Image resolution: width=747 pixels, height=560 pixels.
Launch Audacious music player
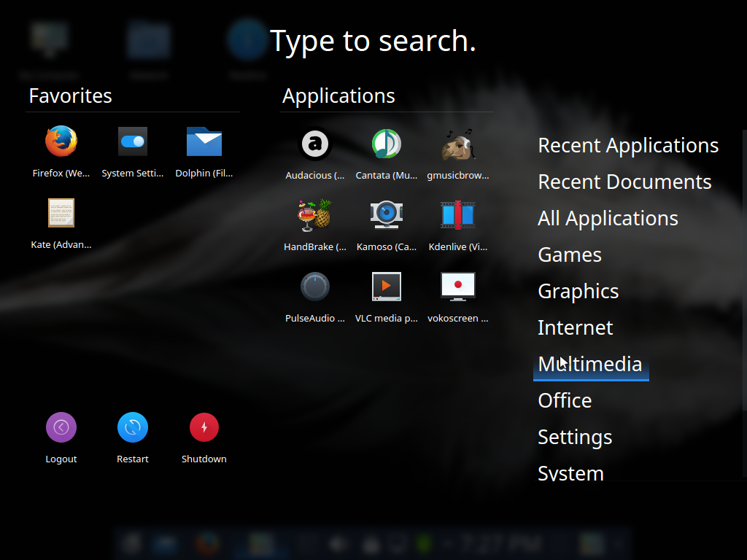click(x=315, y=144)
